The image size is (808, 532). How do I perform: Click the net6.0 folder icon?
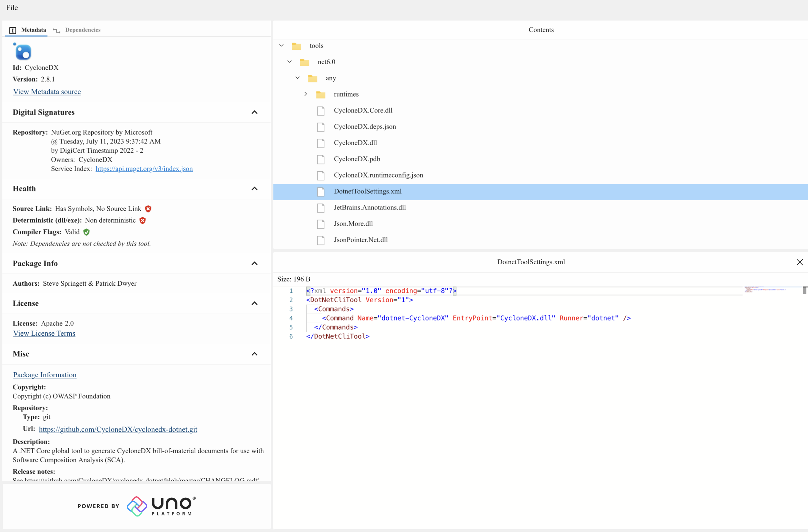tap(305, 62)
